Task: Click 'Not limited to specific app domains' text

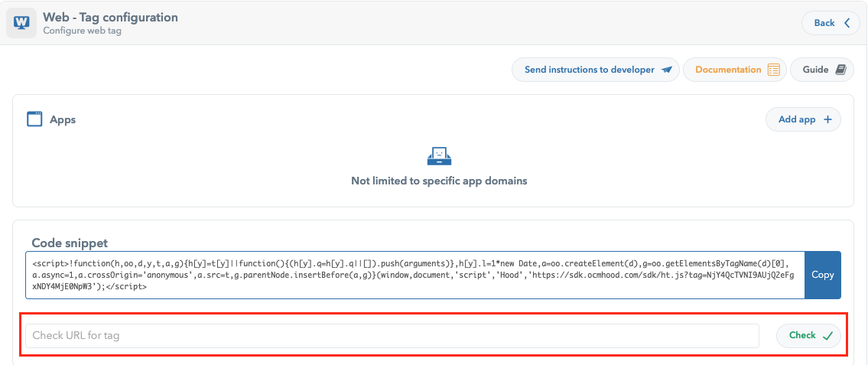Action: (439, 181)
